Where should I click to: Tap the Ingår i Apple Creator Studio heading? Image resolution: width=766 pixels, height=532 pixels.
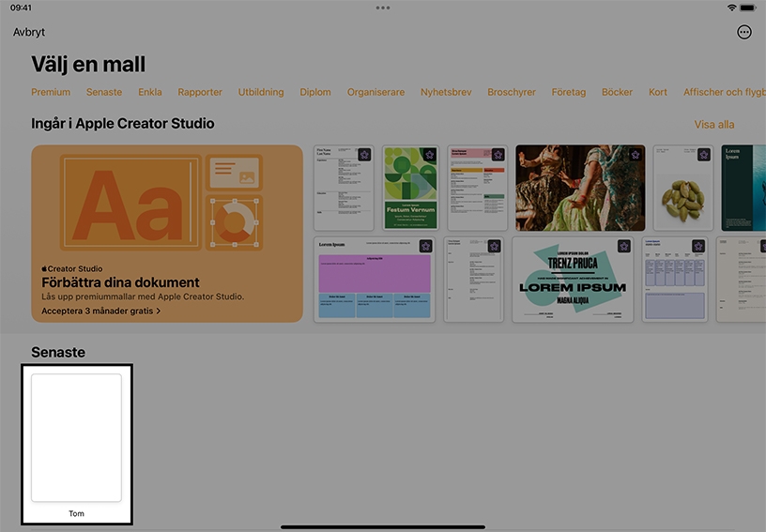tap(123, 124)
